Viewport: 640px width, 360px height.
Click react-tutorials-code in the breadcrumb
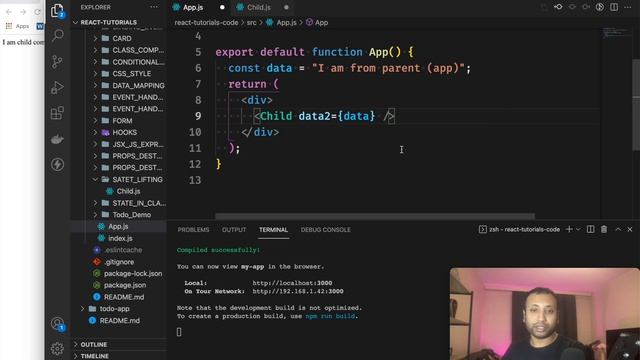tap(206, 22)
